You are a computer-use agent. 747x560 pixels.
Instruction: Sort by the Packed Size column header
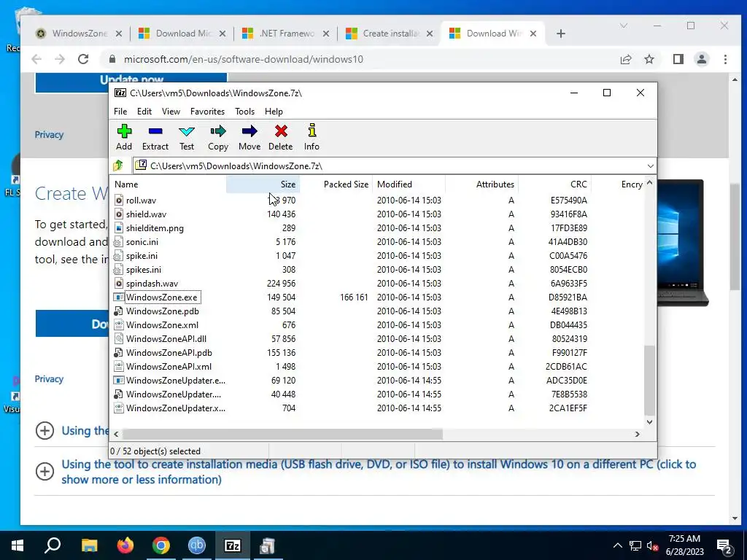point(336,184)
